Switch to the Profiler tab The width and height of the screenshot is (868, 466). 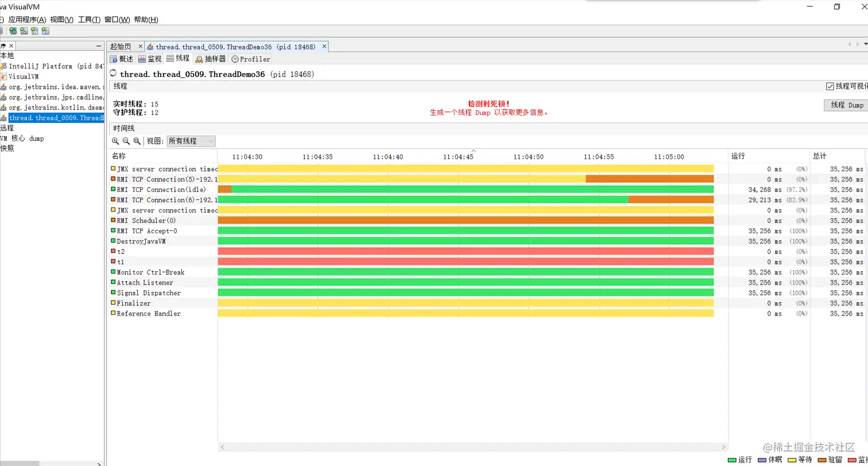click(x=250, y=59)
